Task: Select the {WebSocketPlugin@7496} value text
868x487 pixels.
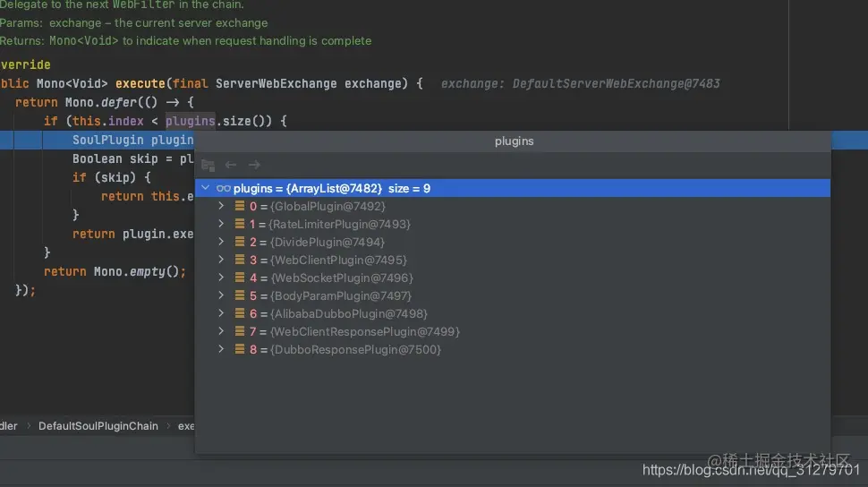Action: [x=342, y=278]
